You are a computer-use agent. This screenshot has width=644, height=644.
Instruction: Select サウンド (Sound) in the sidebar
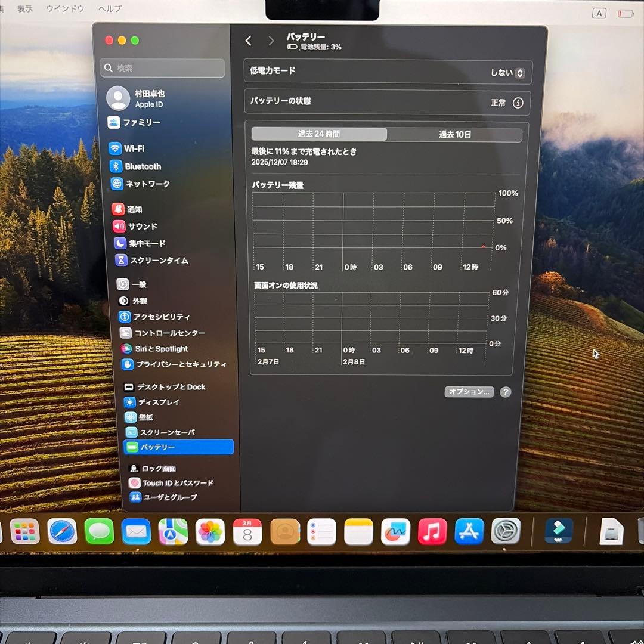(141, 226)
